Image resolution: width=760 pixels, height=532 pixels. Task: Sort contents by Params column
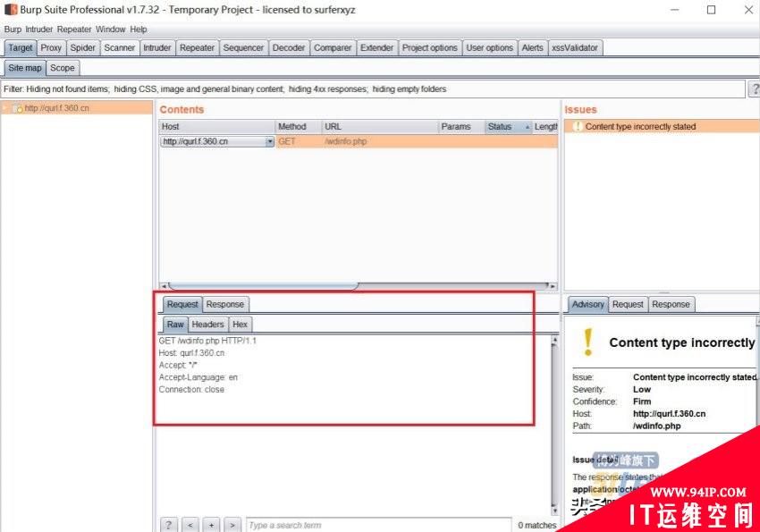[461, 126]
